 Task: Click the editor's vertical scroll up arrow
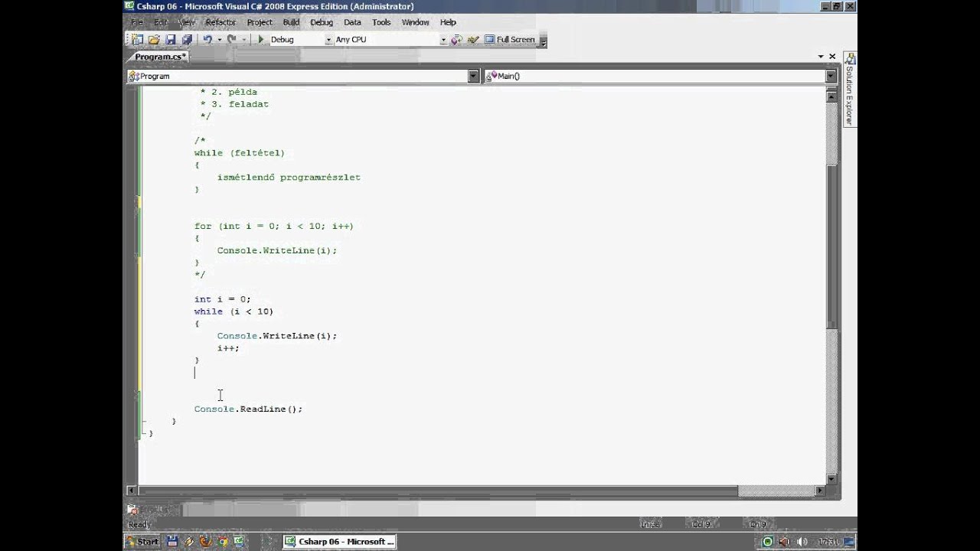[832, 96]
